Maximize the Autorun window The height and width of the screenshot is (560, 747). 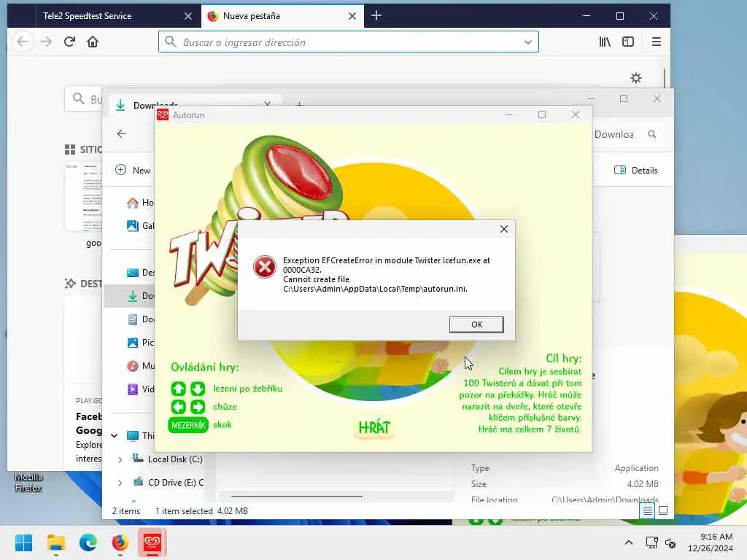(x=542, y=114)
